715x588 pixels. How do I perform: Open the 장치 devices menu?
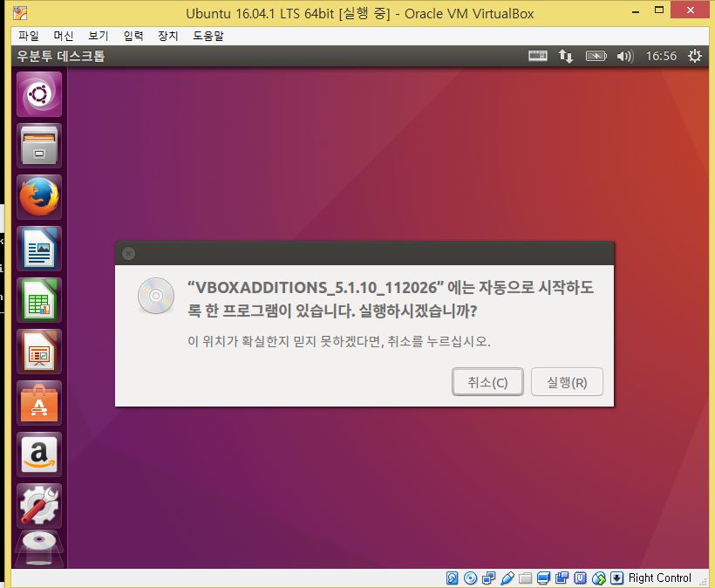(x=167, y=36)
